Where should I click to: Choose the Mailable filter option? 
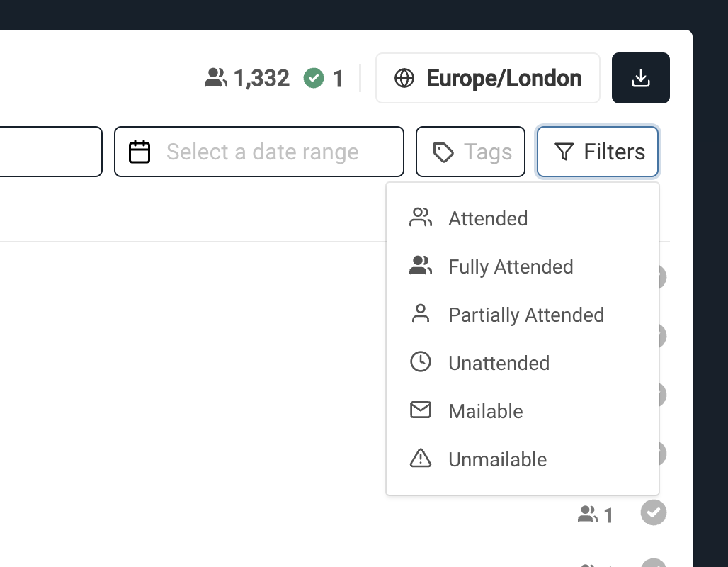tap(486, 411)
